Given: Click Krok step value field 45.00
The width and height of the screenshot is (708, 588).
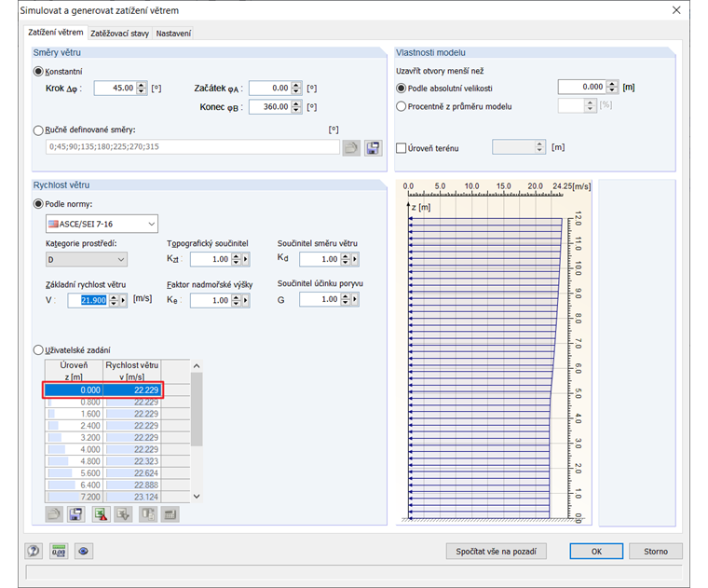Looking at the screenshot, I should tap(116, 89).
